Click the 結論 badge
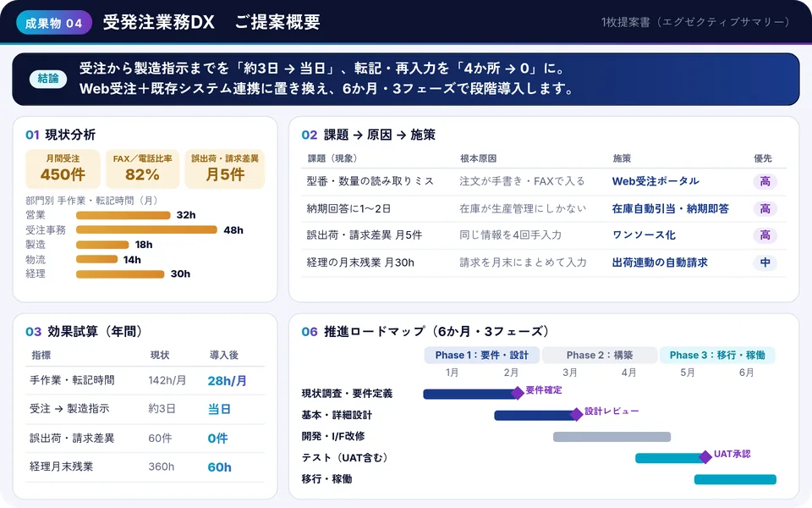 [x=48, y=79]
